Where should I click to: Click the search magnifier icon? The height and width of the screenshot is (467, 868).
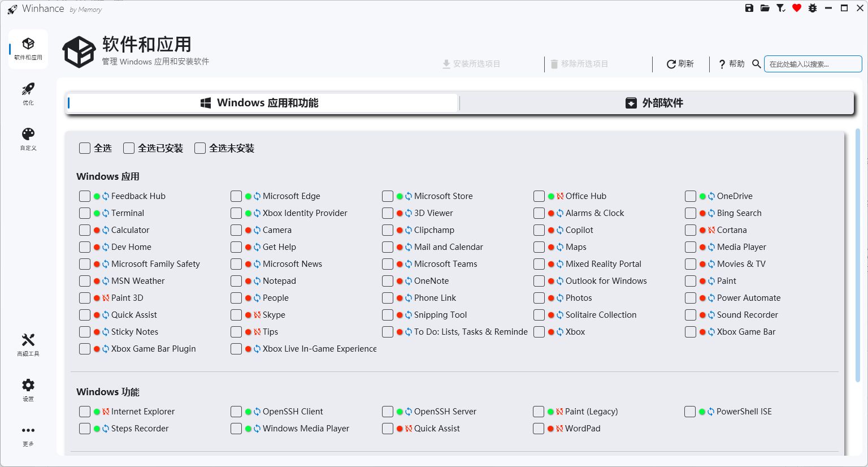[757, 63]
